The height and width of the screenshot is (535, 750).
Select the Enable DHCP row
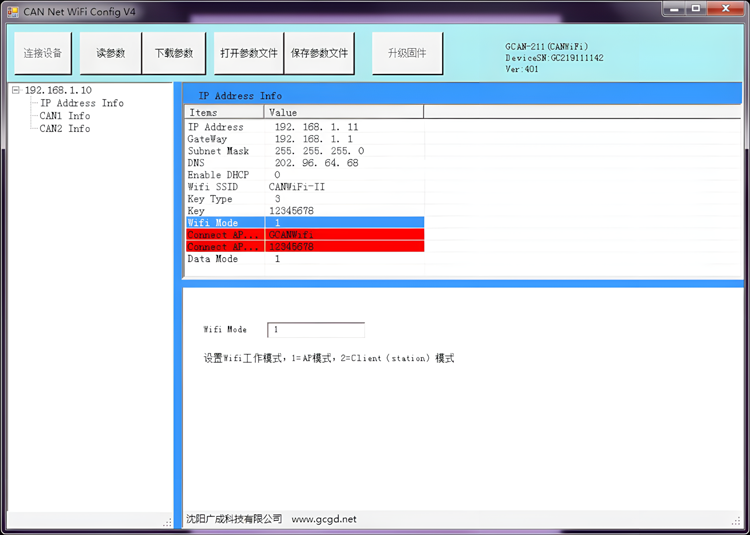[x=218, y=175]
